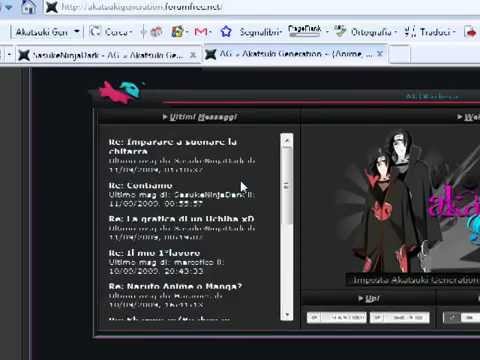This screenshot has width=480, height=360.
Task: Close the Akatsuki Generation tab
Action: [380, 53]
